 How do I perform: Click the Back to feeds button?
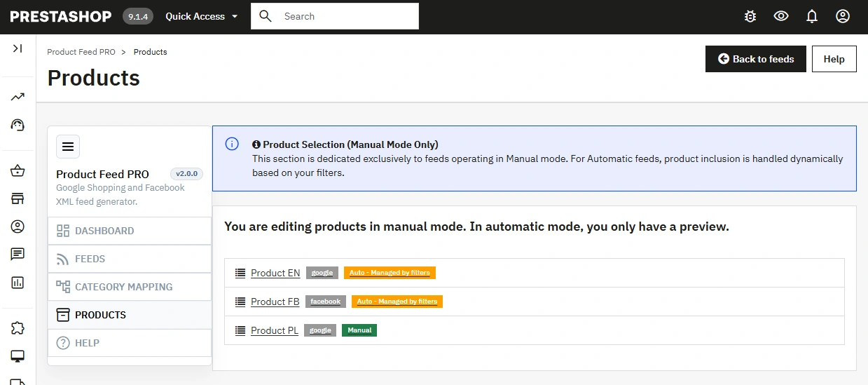point(755,59)
